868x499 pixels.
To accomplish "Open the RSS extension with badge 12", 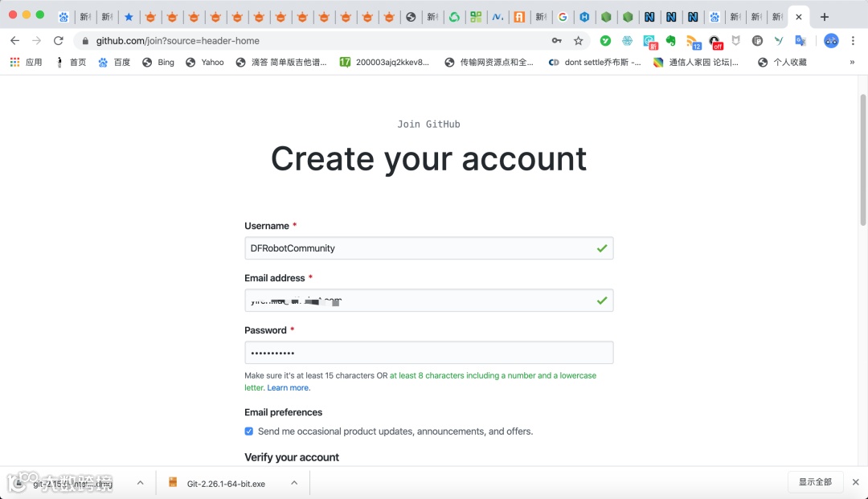I will tap(693, 42).
